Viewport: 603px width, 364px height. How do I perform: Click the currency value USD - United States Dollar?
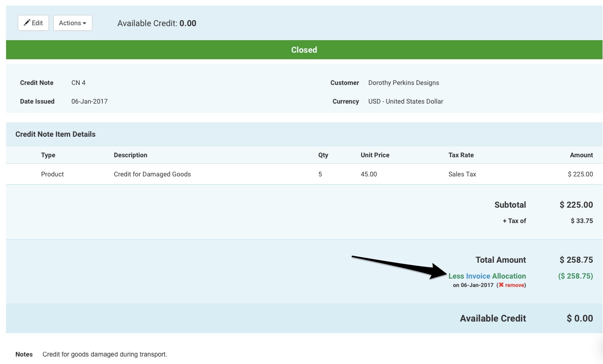pyautogui.click(x=406, y=101)
